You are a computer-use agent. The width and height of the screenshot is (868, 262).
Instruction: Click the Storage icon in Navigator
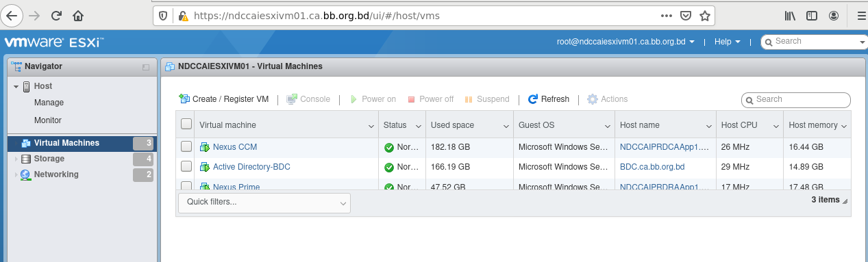[x=26, y=159]
